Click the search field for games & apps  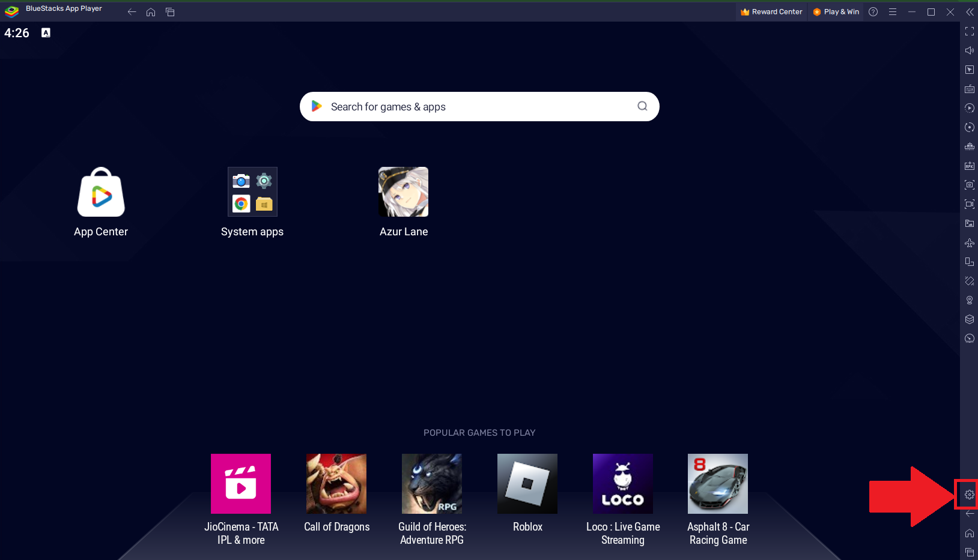point(479,107)
